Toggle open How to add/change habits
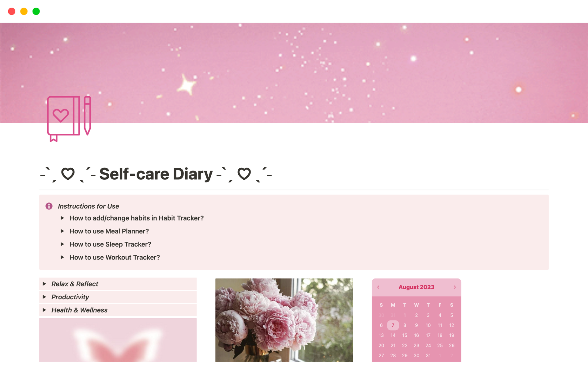The width and height of the screenshot is (588, 368). click(63, 218)
